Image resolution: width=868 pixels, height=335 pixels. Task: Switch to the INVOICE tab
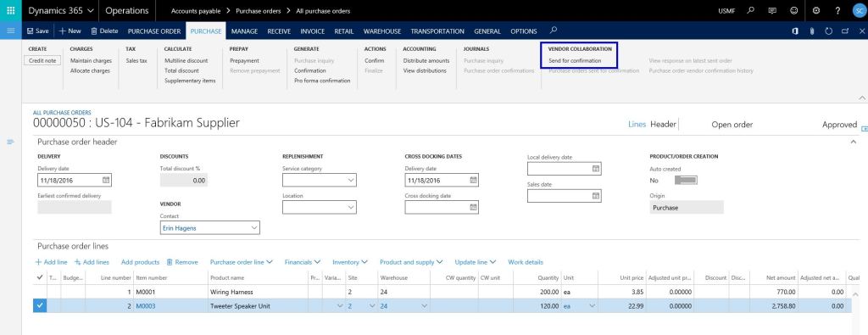coord(313,31)
